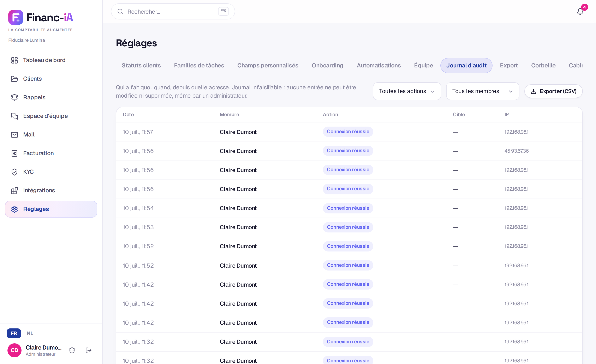Screen dimensions: 596x364
Task: Open notifications bell with badge 4
Action: tap(580, 11)
